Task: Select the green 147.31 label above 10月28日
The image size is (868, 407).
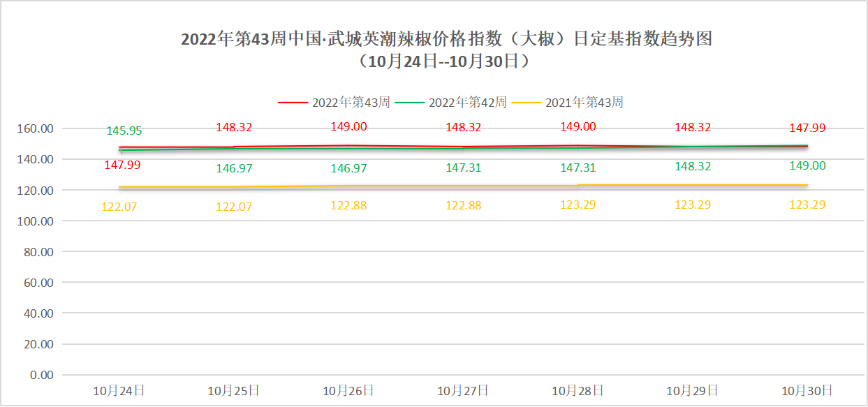Action: [578, 168]
